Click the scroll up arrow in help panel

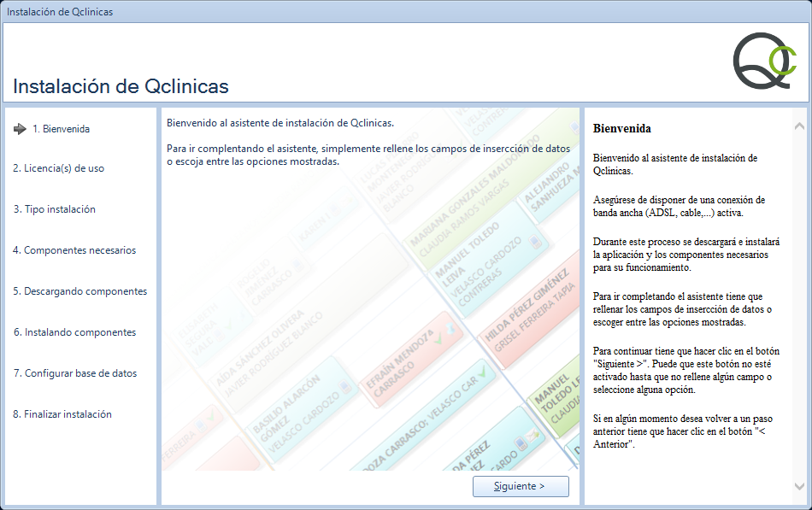pyautogui.click(x=799, y=126)
